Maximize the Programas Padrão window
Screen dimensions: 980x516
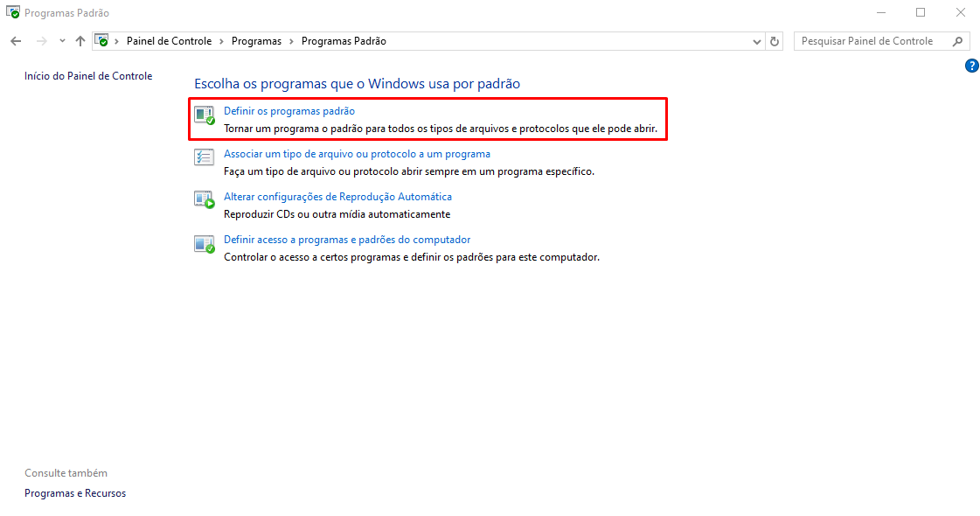click(921, 12)
